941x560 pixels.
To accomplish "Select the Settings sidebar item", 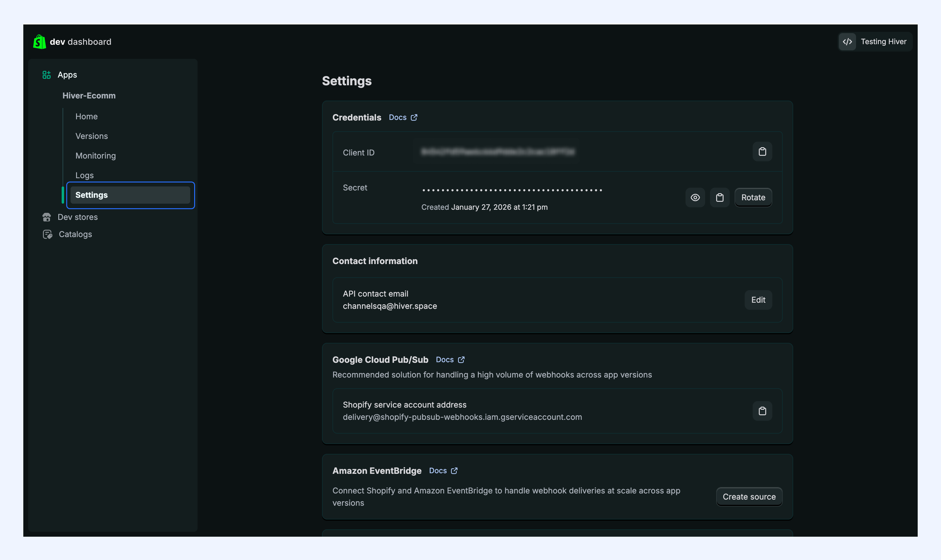I will (x=130, y=195).
